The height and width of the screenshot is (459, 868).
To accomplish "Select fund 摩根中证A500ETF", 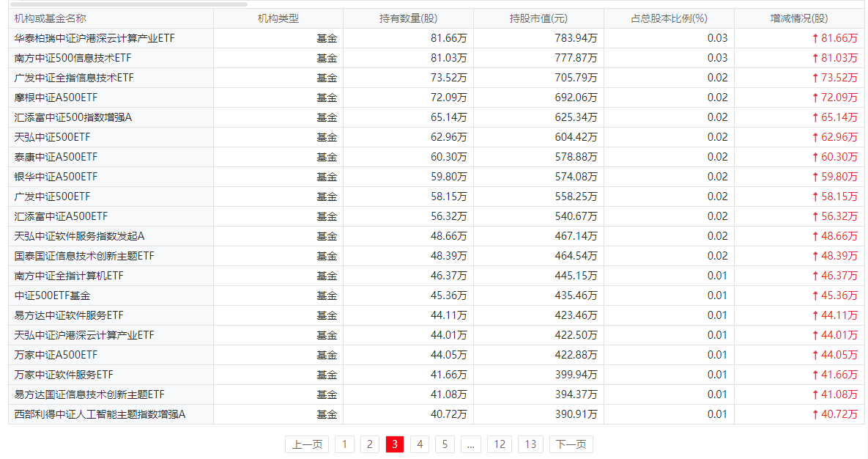I will (x=56, y=98).
